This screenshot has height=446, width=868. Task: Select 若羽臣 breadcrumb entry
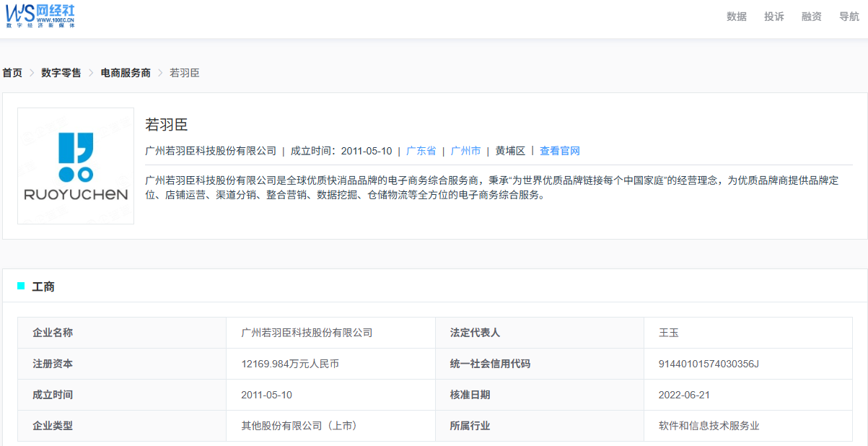tap(185, 73)
